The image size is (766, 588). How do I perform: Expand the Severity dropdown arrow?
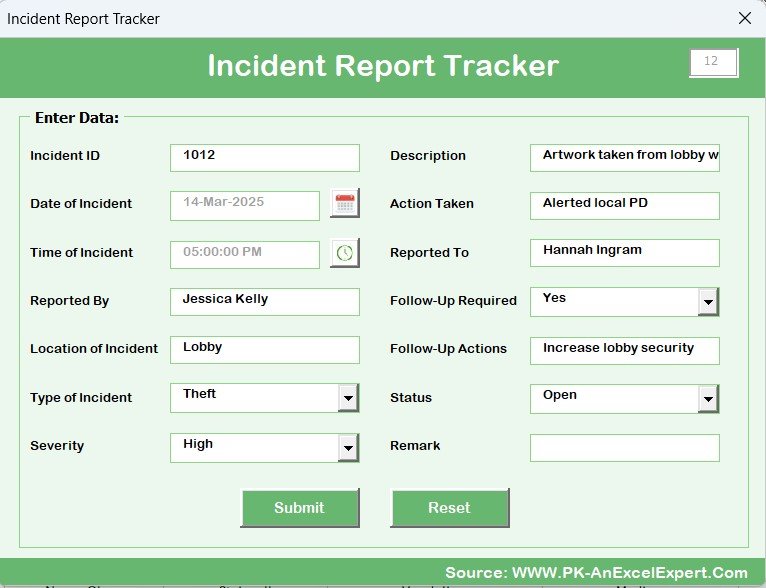click(x=348, y=448)
